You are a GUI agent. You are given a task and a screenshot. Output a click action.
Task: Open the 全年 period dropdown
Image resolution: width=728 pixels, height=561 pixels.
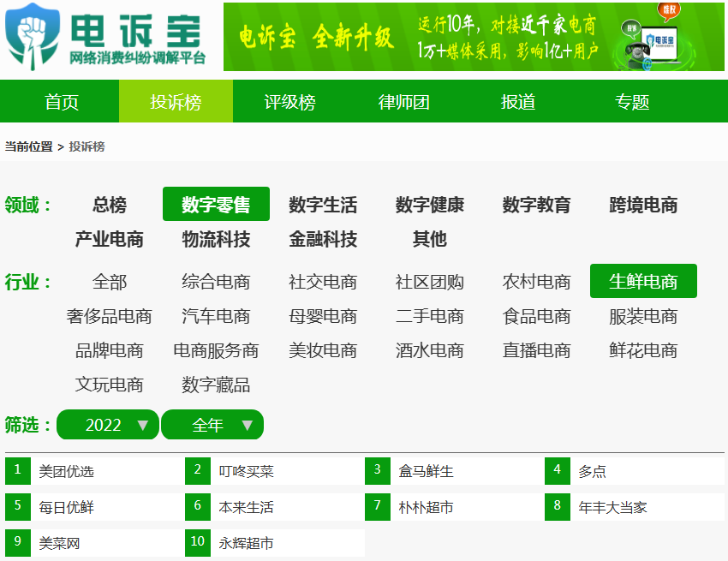click(x=212, y=425)
